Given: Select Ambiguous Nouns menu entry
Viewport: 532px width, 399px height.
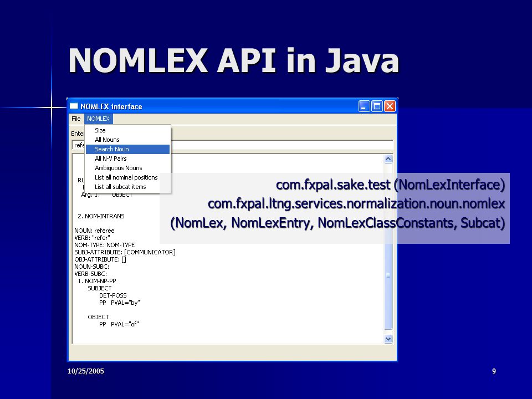Looking at the screenshot, I should (x=127, y=168).
